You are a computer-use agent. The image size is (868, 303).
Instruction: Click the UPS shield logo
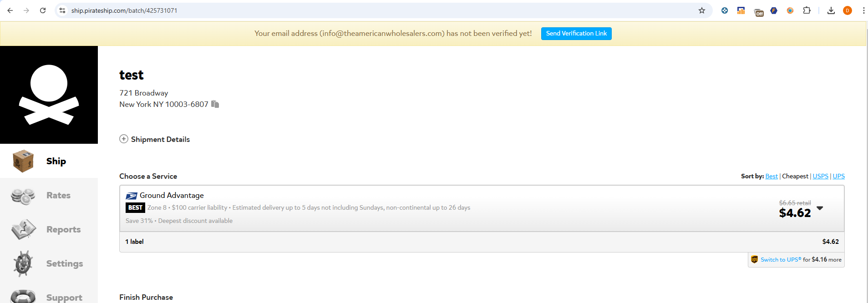[x=754, y=259]
